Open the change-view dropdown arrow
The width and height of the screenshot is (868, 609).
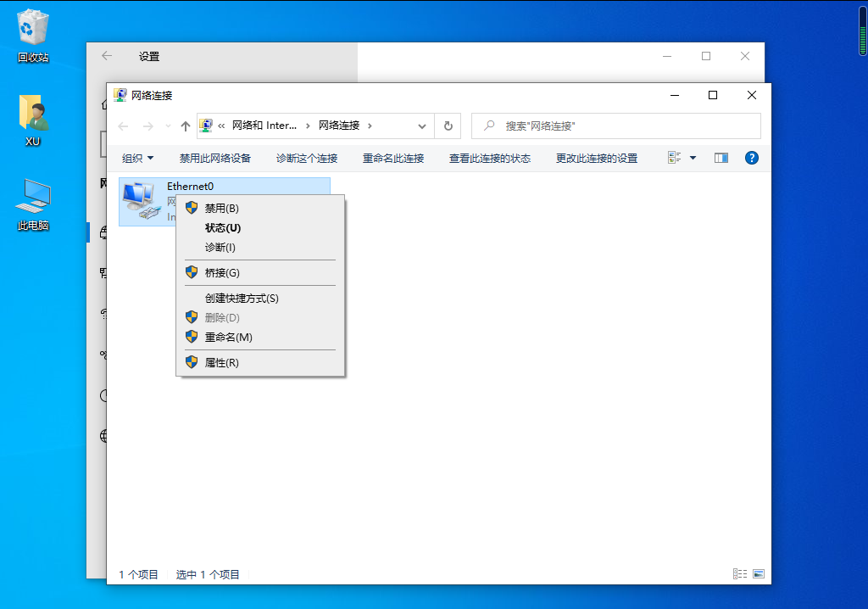pos(691,158)
